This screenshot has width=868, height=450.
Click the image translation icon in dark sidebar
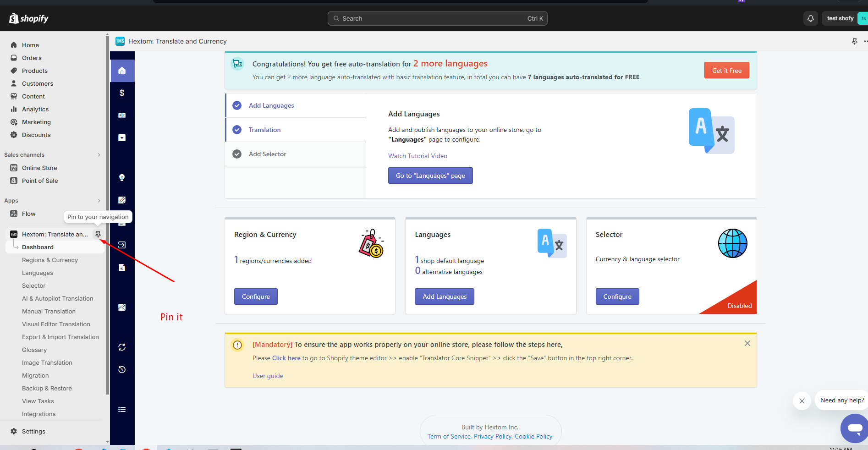pyautogui.click(x=122, y=307)
